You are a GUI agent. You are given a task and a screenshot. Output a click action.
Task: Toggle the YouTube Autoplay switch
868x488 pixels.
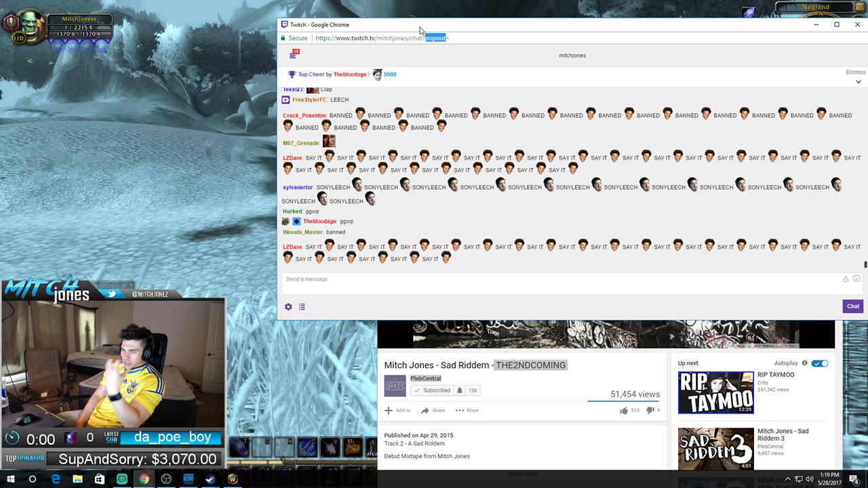820,363
